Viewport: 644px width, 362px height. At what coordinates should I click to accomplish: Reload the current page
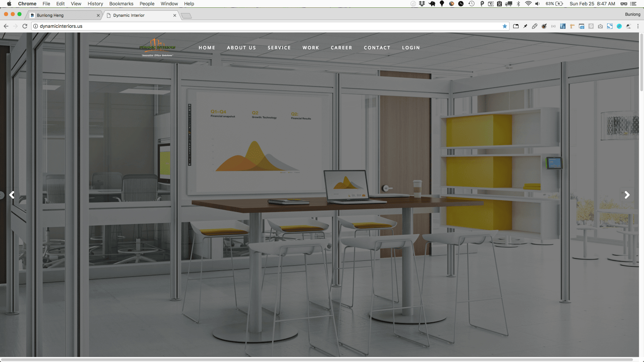pyautogui.click(x=24, y=26)
